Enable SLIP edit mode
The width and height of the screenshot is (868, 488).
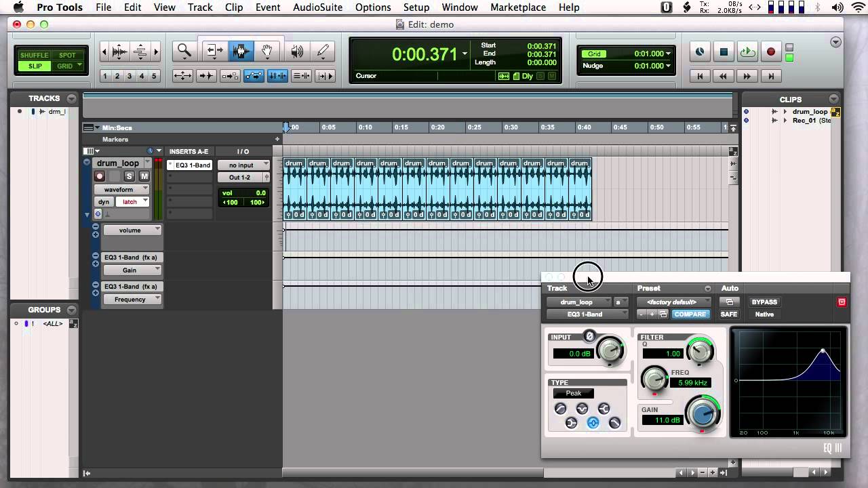click(x=34, y=66)
